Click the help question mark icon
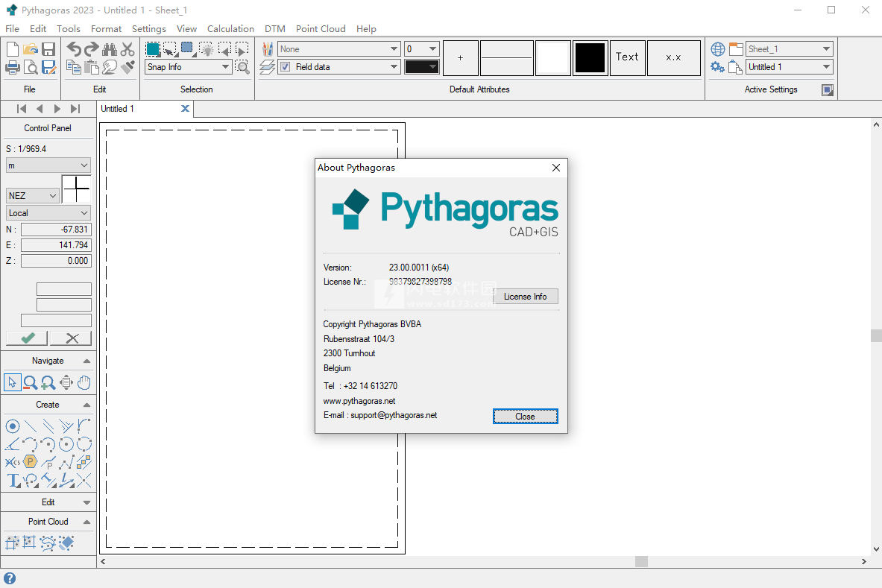The image size is (882, 588). pyautogui.click(x=10, y=578)
